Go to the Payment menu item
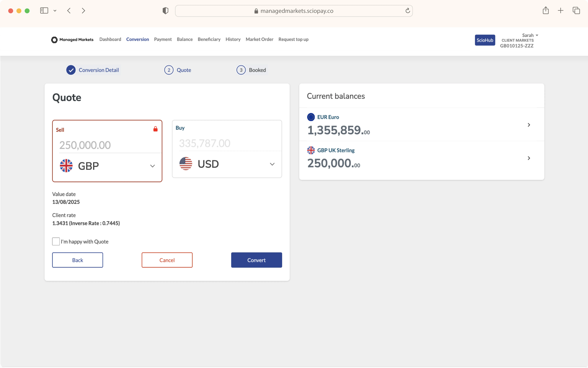588x368 pixels. tap(163, 39)
